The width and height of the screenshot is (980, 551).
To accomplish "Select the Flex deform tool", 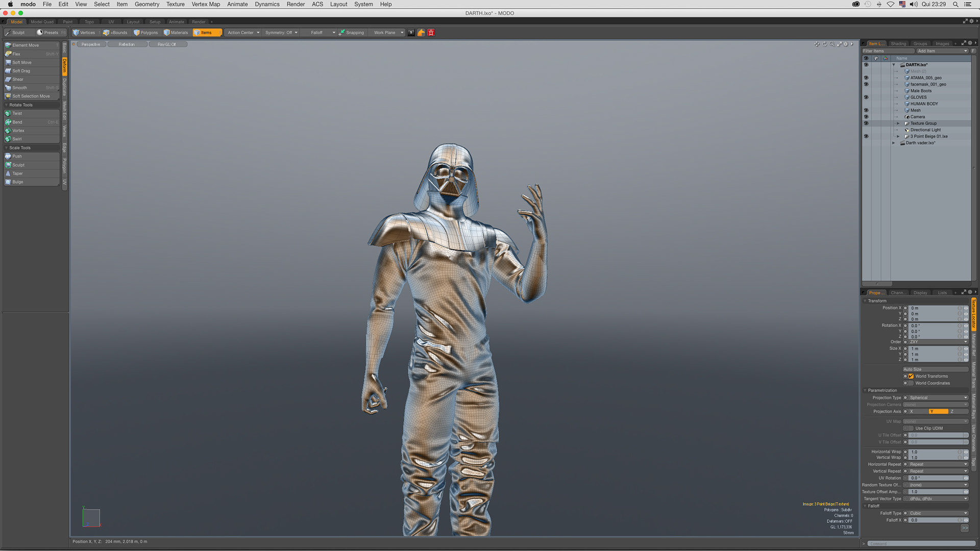I will (32, 54).
